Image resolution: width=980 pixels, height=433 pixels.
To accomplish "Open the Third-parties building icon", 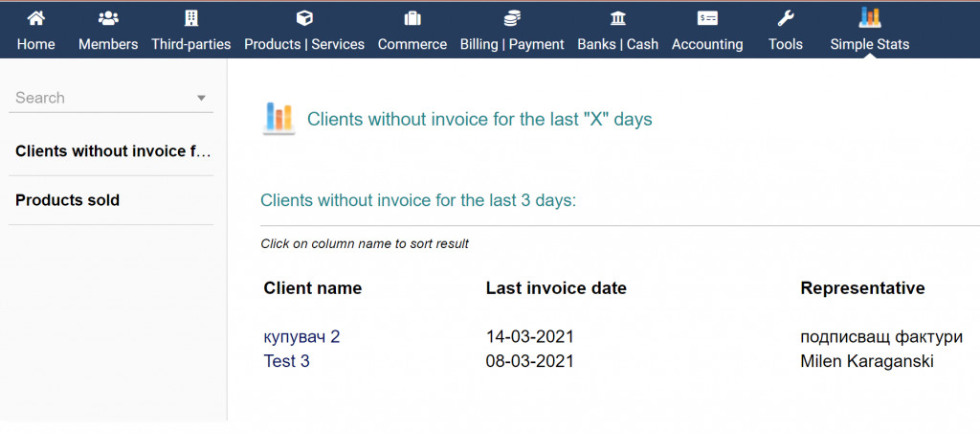I will pos(191,18).
